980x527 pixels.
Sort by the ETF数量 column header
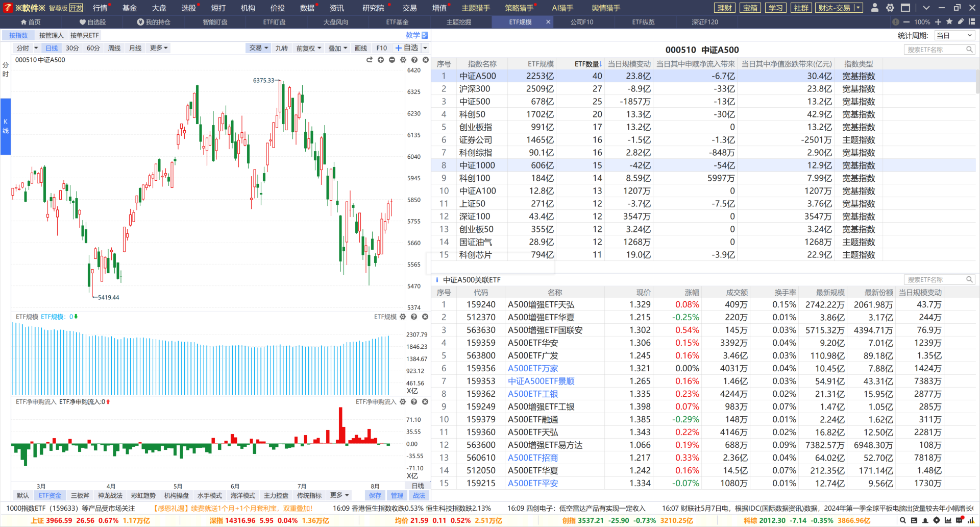[x=588, y=64]
